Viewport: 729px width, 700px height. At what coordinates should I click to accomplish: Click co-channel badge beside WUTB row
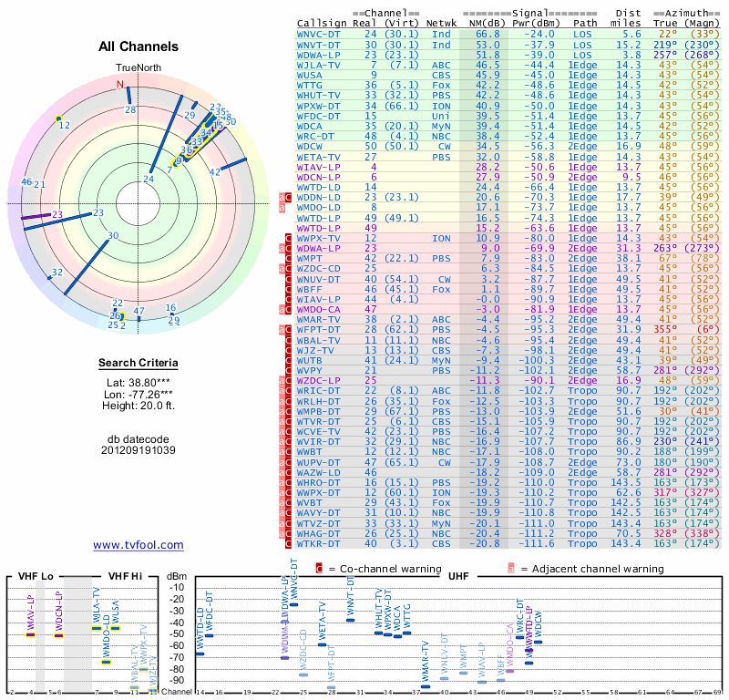tap(288, 360)
